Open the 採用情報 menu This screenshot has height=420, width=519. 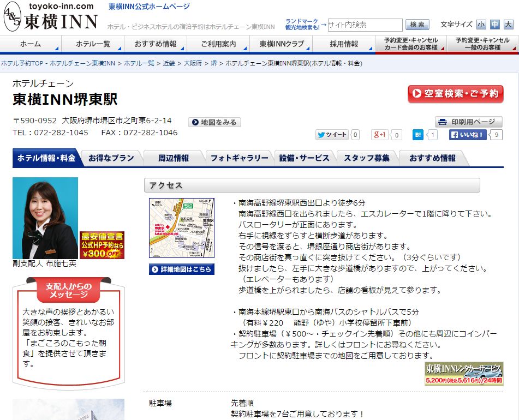pos(344,44)
